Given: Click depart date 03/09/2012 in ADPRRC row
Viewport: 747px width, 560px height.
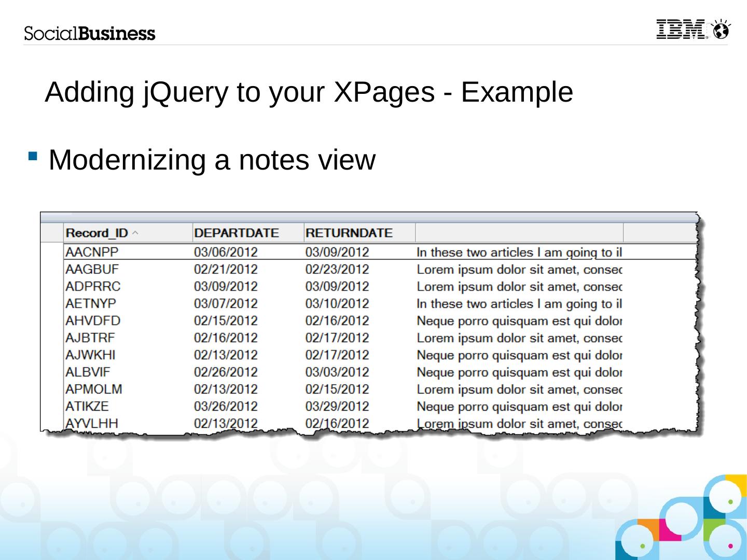Looking at the screenshot, I should coord(226,286).
